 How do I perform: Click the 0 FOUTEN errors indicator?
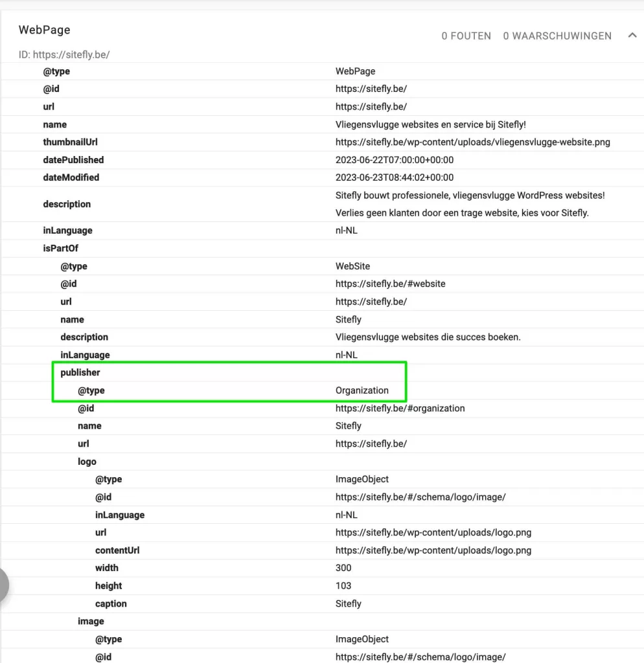point(466,36)
